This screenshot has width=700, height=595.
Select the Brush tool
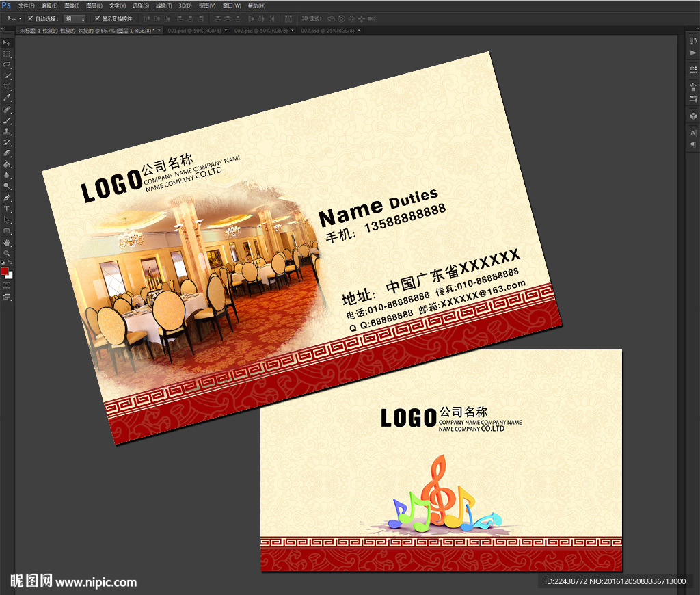[x=7, y=120]
